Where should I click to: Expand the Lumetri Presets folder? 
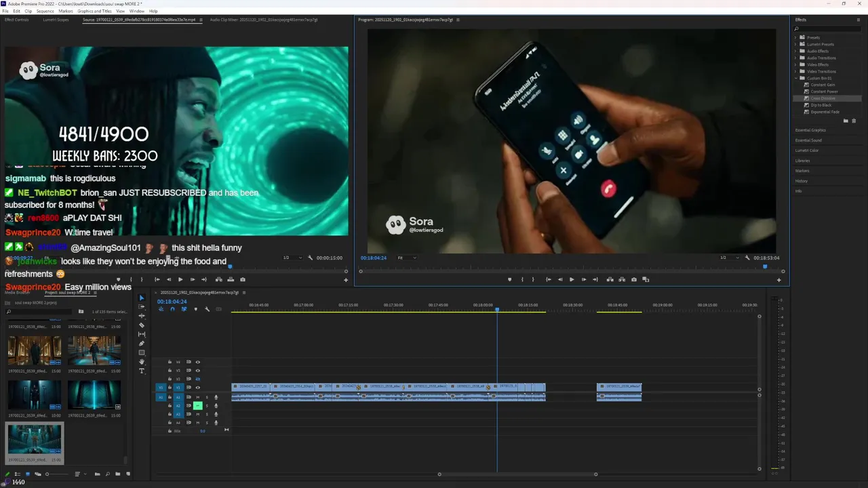(x=795, y=44)
